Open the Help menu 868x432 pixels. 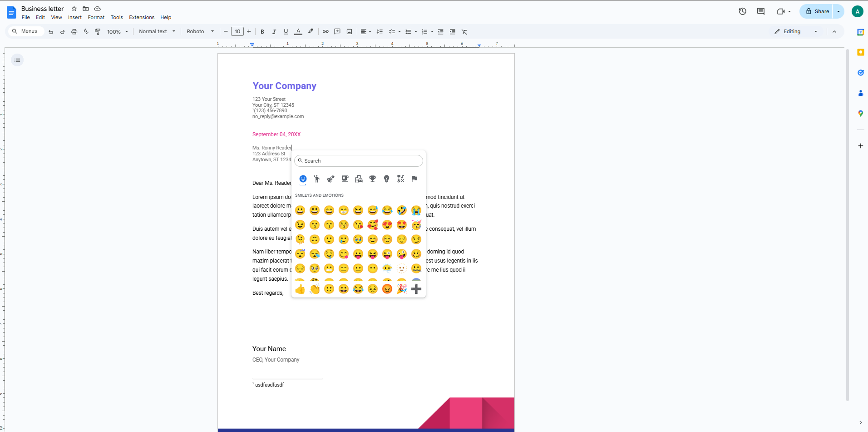tap(166, 17)
